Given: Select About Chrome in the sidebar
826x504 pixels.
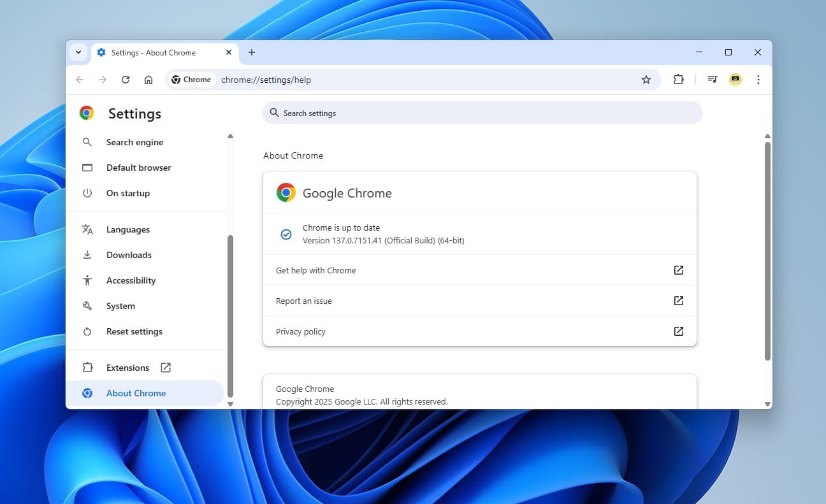Looking at the screenshot, I should pyautogui.click(x=146, y=393).
